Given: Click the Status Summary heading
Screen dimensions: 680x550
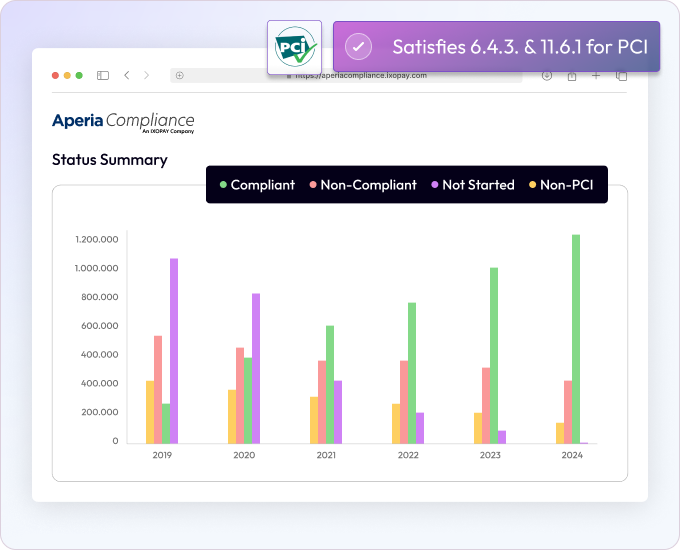Looking at the screenshot, I should [110, 159].
